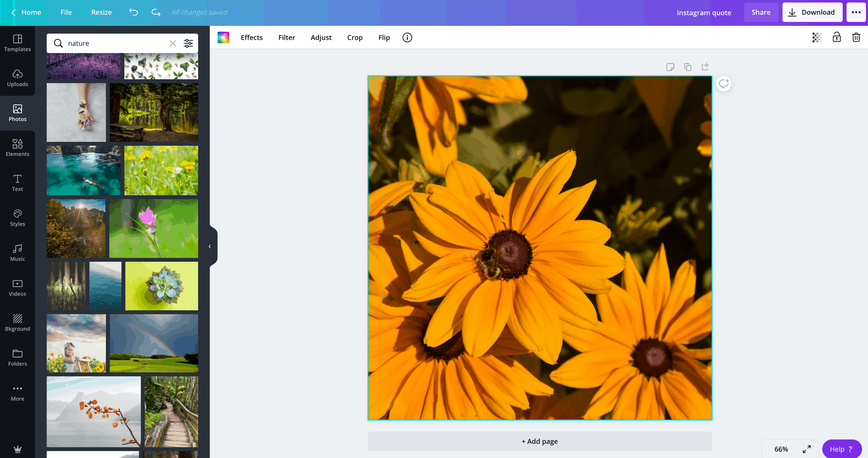Open the 66% zoom level menu
868x458 pixels.
781,449
